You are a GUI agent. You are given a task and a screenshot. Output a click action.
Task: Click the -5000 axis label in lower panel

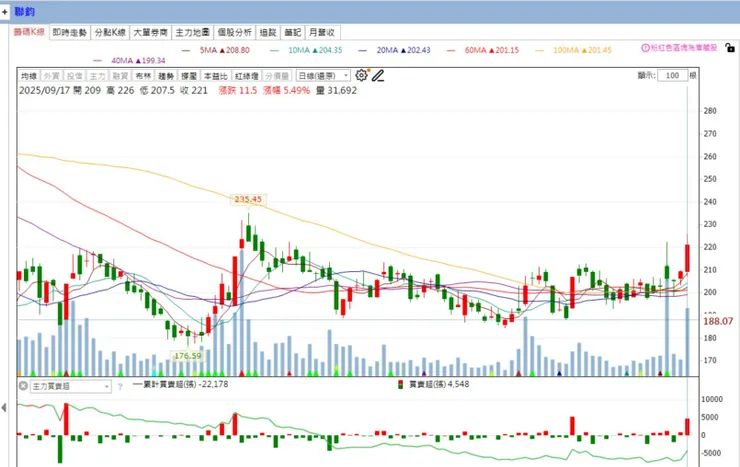[x=711, y=453]
